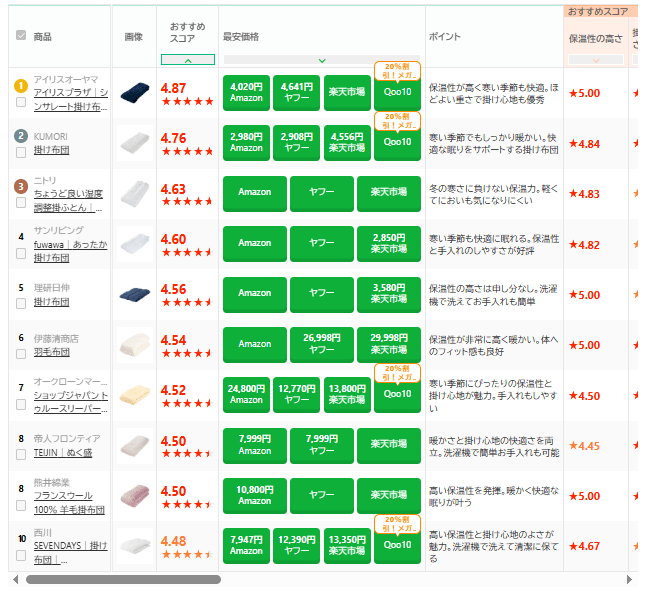Open the 理研日伸 product image thumbnail
The height and width of the screenshot is (593, 650).
click(134, 294)
